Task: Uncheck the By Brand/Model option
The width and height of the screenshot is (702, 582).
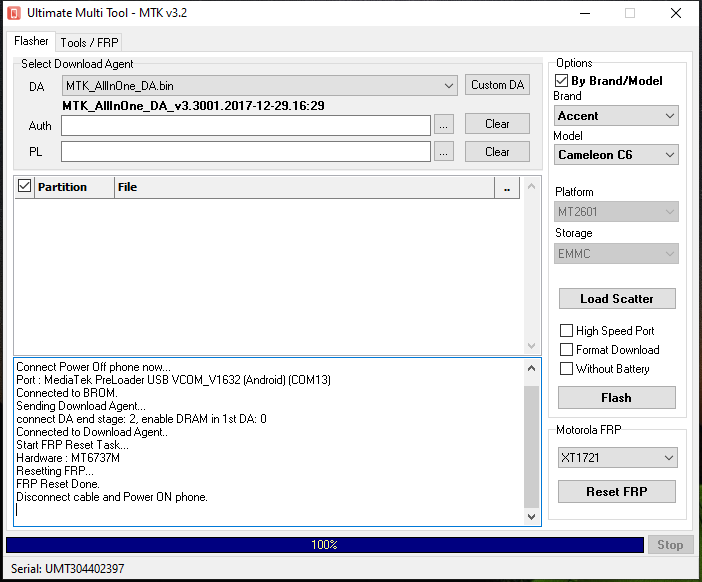Action: [x=561, y=81]
